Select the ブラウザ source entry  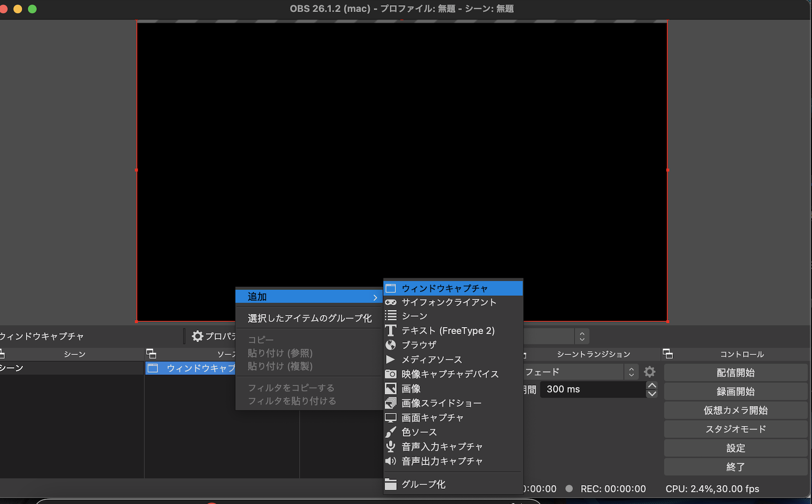418,345
